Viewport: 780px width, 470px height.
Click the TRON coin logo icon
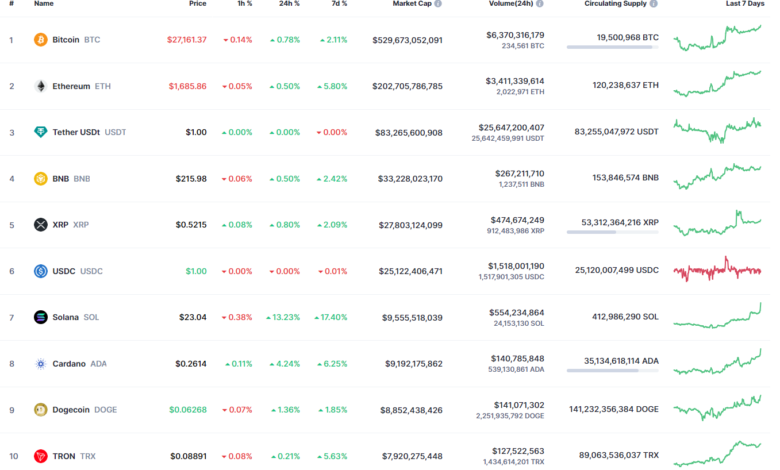[41, 455]
